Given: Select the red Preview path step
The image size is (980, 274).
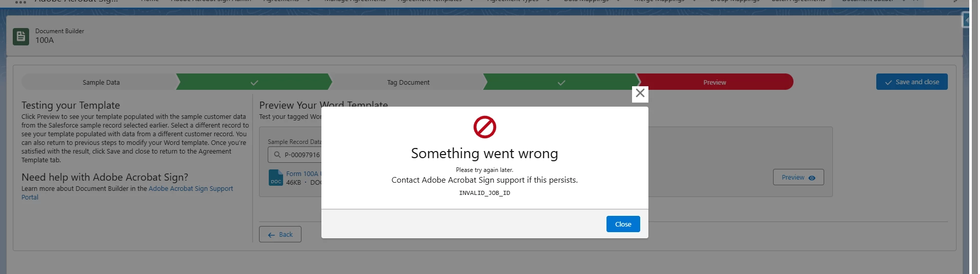Looking at the screenshot, I should (714, 82).
